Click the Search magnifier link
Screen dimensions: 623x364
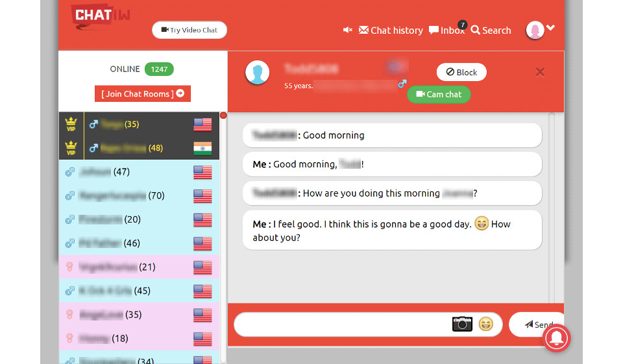(491, 30)
